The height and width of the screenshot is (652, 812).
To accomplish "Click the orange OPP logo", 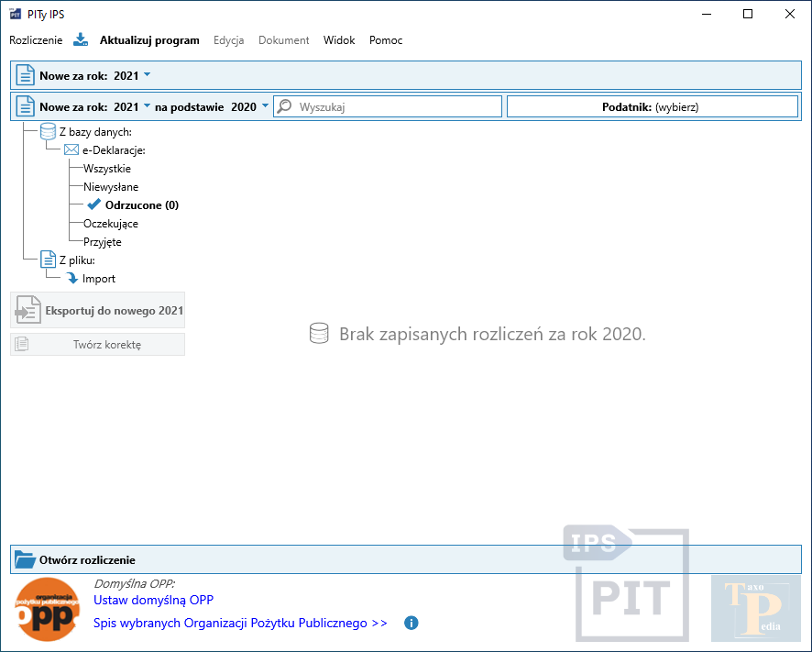I will tap(48, 609).
